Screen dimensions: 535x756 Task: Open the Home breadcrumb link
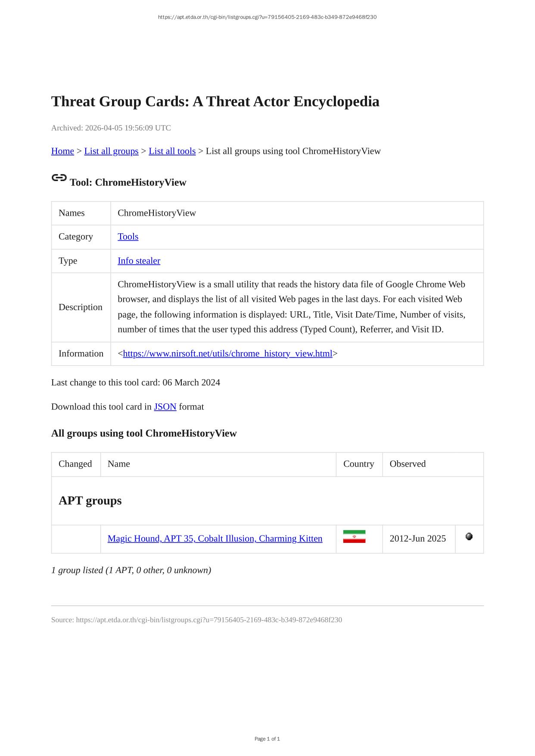[62, 151]
